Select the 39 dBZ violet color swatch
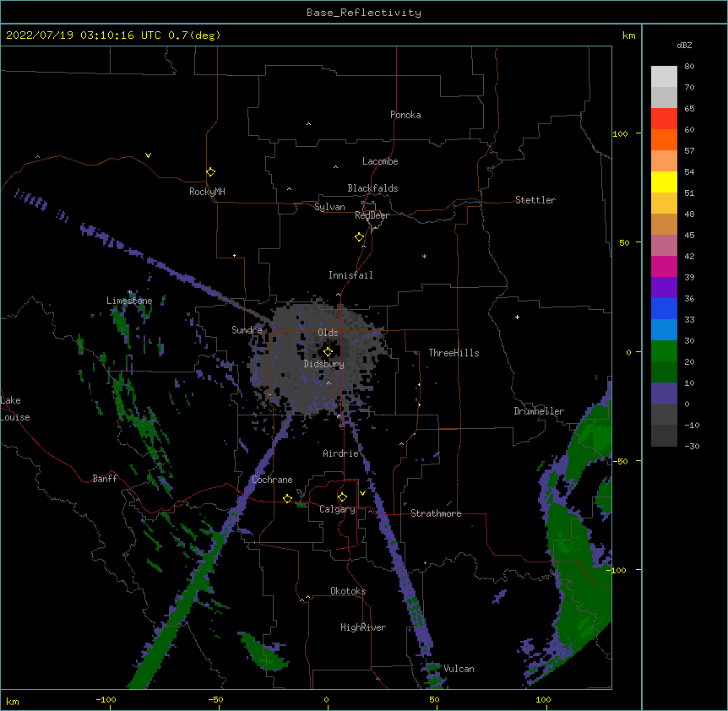Viewport: 728px width, 711px height. point(664,288)
